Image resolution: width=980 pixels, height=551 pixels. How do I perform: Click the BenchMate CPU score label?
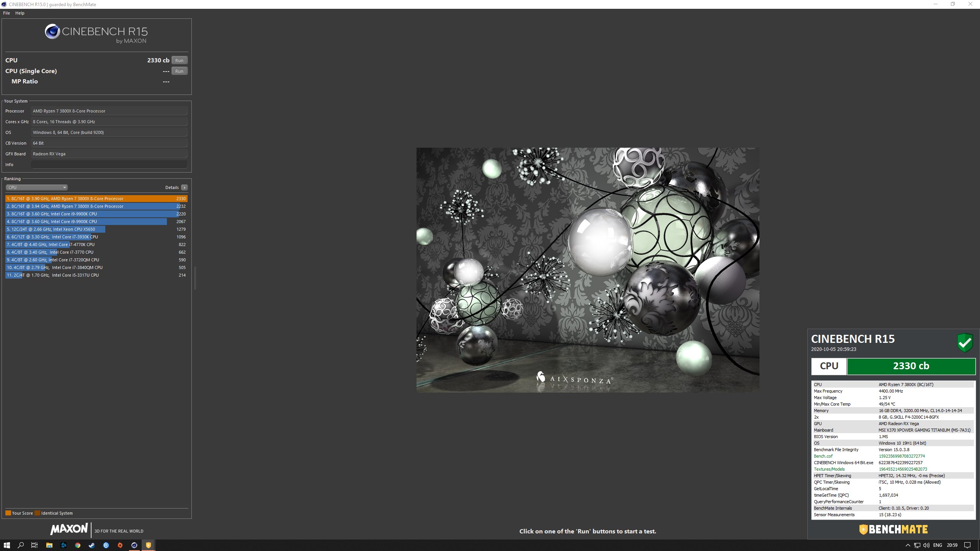pyautogui.click(x=829, y=366)
